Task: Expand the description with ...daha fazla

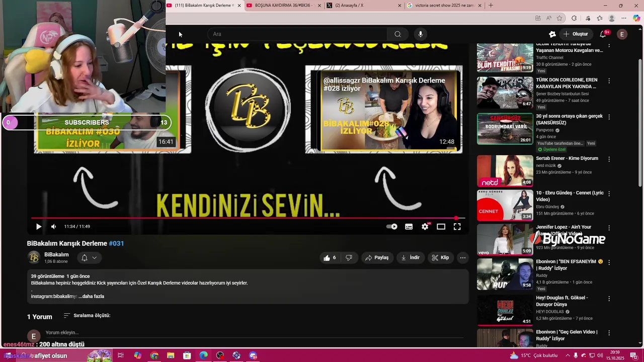Action: 91,297
